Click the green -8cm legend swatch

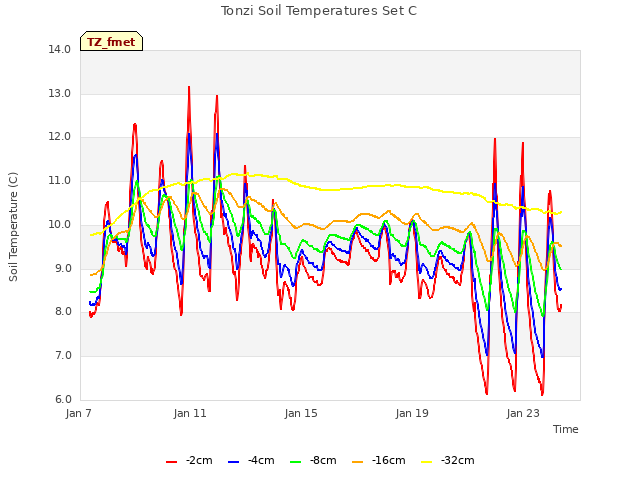pyautogui.click(x=296, y=462)
